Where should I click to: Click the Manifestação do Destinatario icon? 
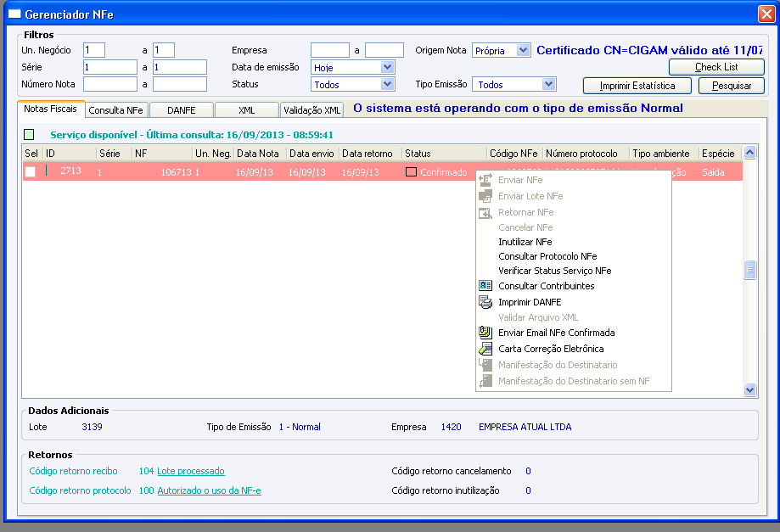coord(485,365)
